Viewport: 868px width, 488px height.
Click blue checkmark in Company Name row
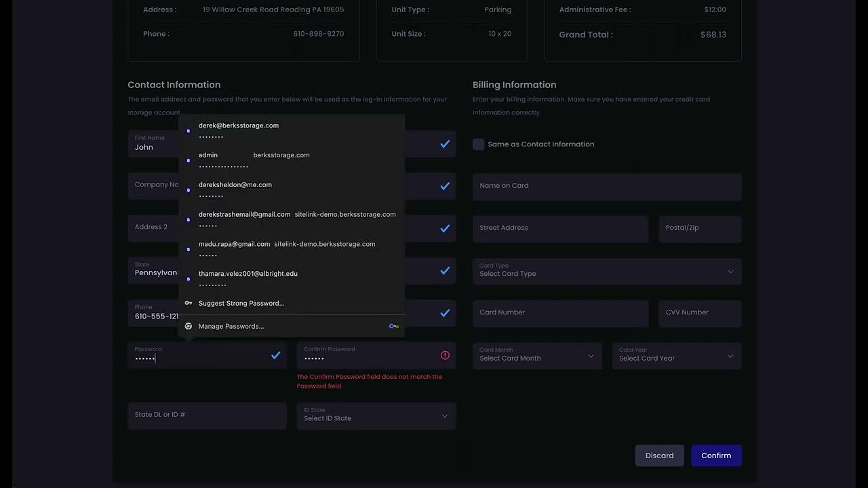pyautogui.click(x=445, y=186)
